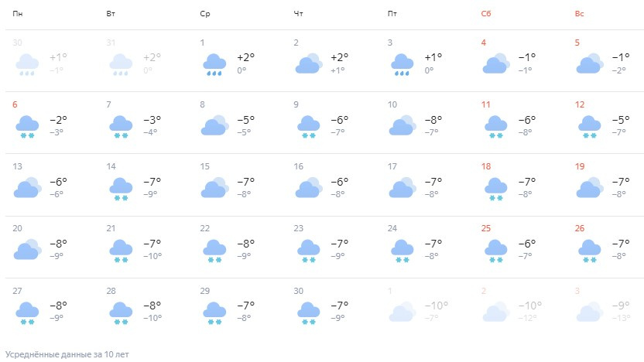The image size is (644, 362).
Task: Select the snow cloud icon on Saturday the 25th
Action: pyautogui.click(x=496, y=251)
